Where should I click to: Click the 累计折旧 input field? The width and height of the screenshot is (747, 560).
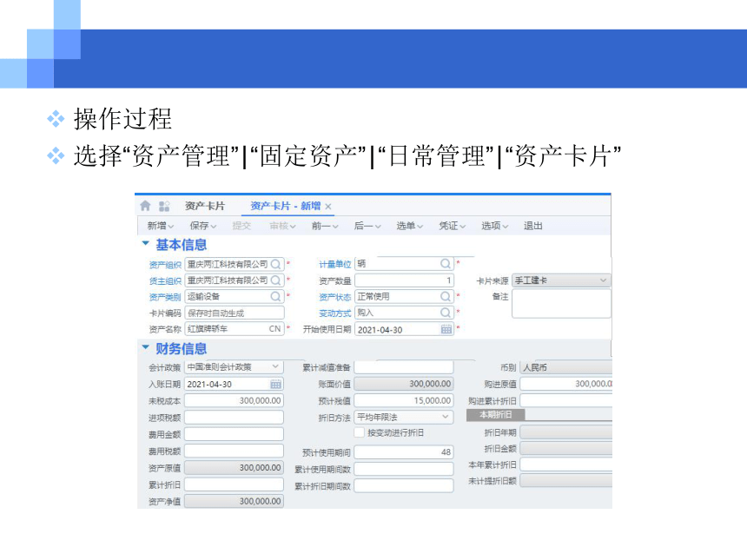tap(234, 484)
